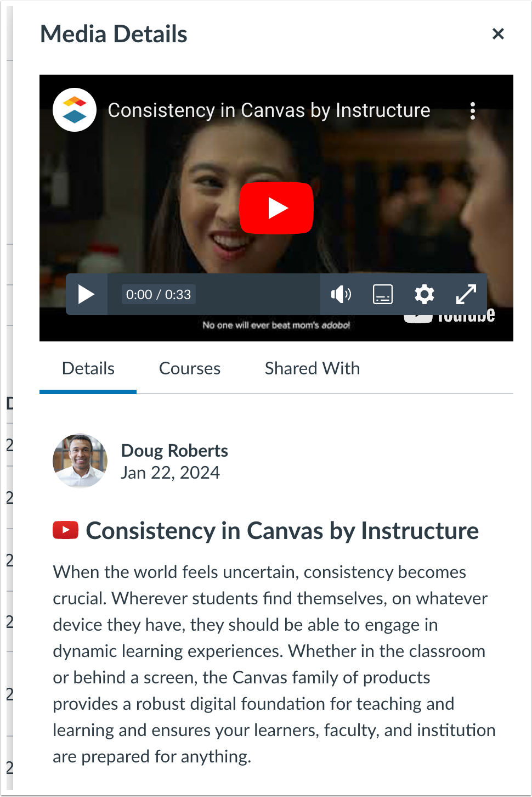
Task: Click the Jan 22, 2024 date
Action: click(170, 473)
